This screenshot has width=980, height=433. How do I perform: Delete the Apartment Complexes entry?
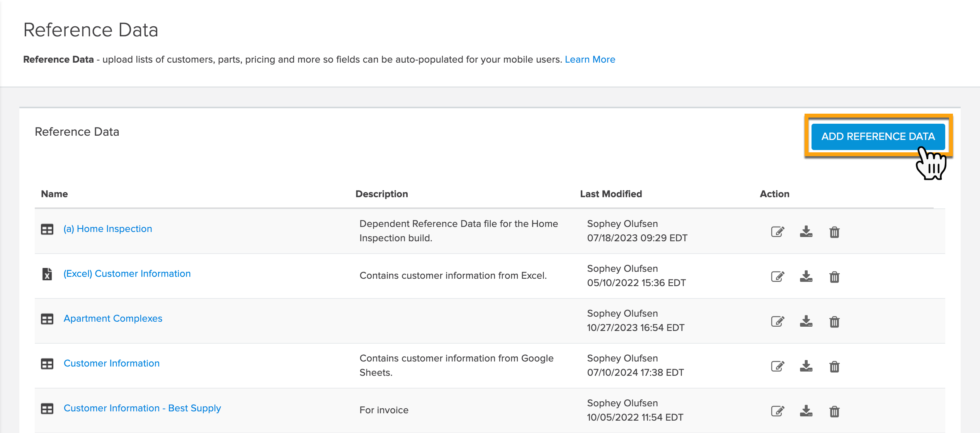[834, 322]
